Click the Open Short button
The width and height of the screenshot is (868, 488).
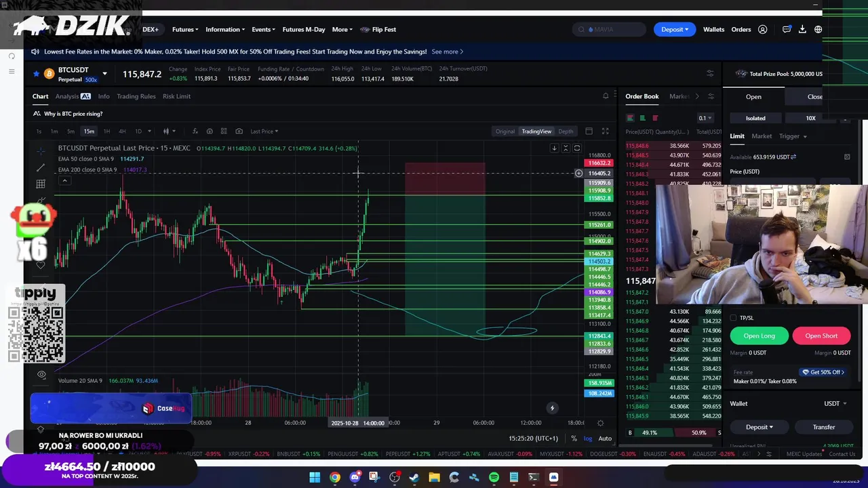click(821, 335)
